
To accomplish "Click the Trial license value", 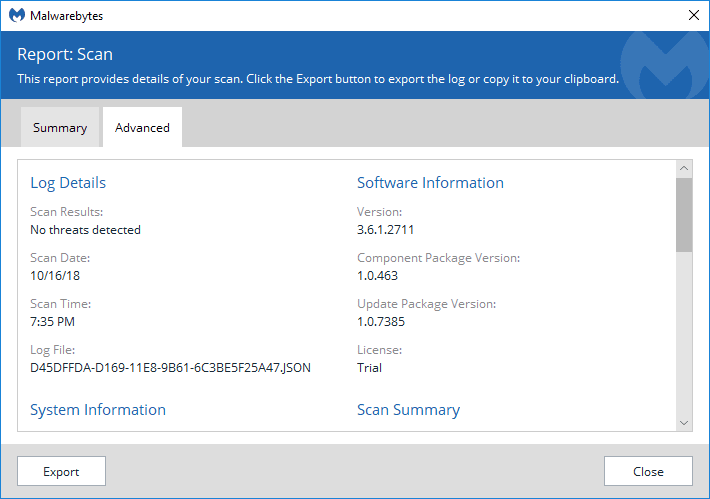I will [369, 368].
